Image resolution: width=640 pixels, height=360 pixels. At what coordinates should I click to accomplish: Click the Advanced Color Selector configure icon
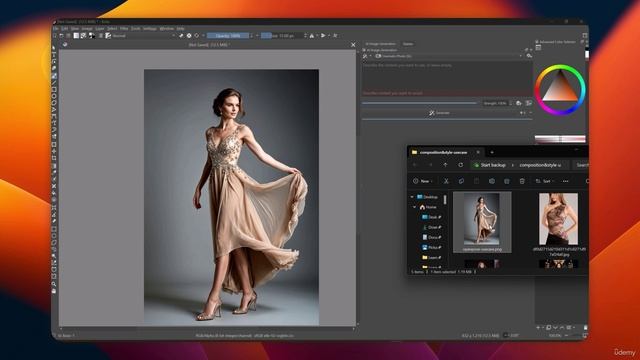point(538,48)
